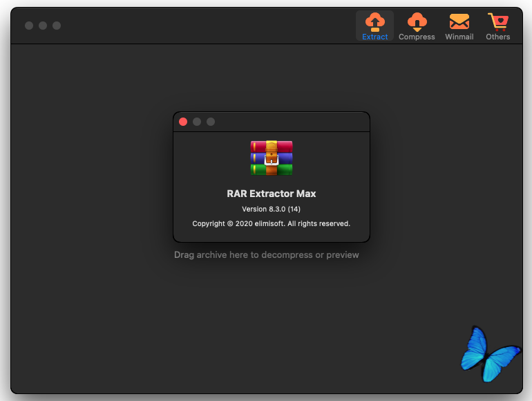532x401 pixels.
Task: Click the About dialog's gray zoom button
Action: pos(211,122)
